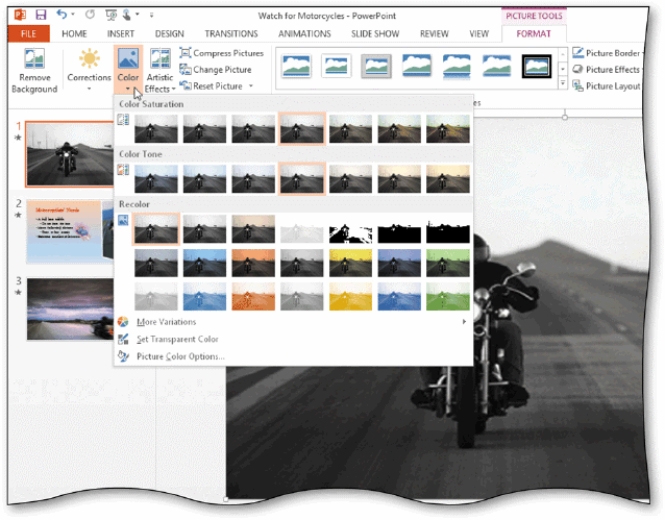
Task: Select Set Transparent Color tool
Action: pos(177,339)
